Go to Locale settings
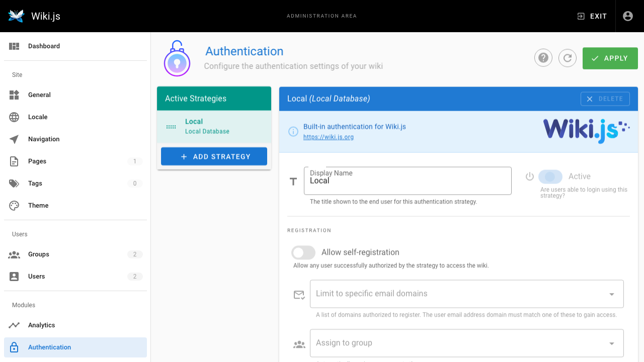The height and width of the screenshot is (362, 644). [x=75, y=117]
